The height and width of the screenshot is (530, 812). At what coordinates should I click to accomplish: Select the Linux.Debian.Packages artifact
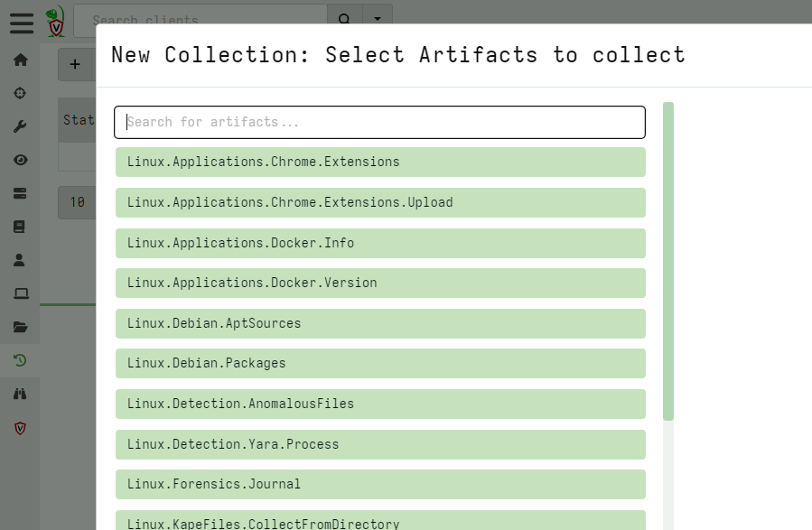click(379, 363)
